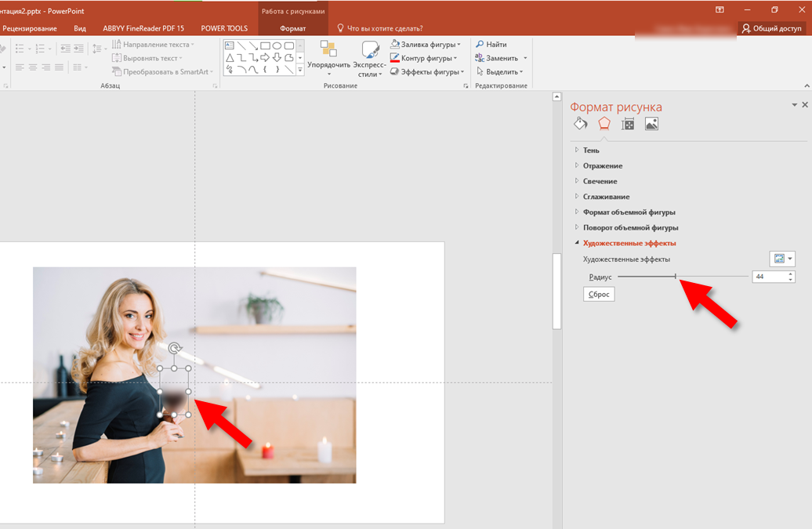
Task: Select the oval shape from the shapes gallery
Action: click(276, 45)
